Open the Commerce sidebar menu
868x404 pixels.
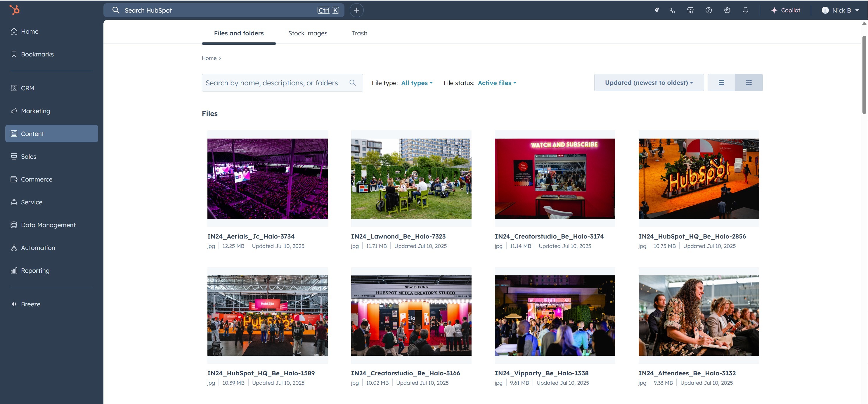pyautogui.click(x=51, y=179)
